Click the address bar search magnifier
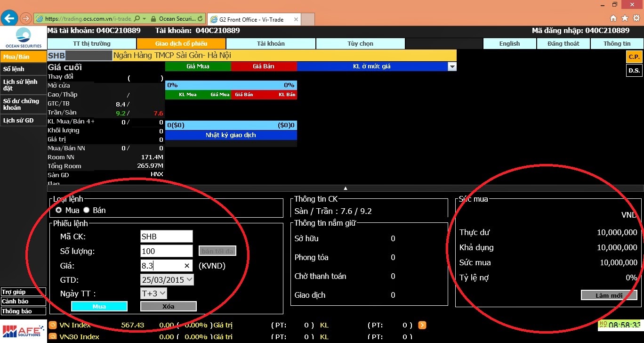The width and height of the screenshot is (644, 343). click(x=137, y=19)
